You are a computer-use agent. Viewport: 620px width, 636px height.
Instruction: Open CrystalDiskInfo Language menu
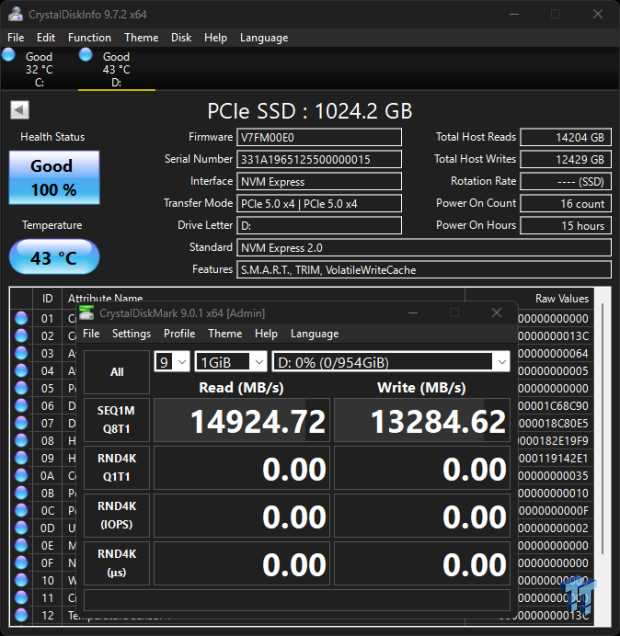(264, 38)
